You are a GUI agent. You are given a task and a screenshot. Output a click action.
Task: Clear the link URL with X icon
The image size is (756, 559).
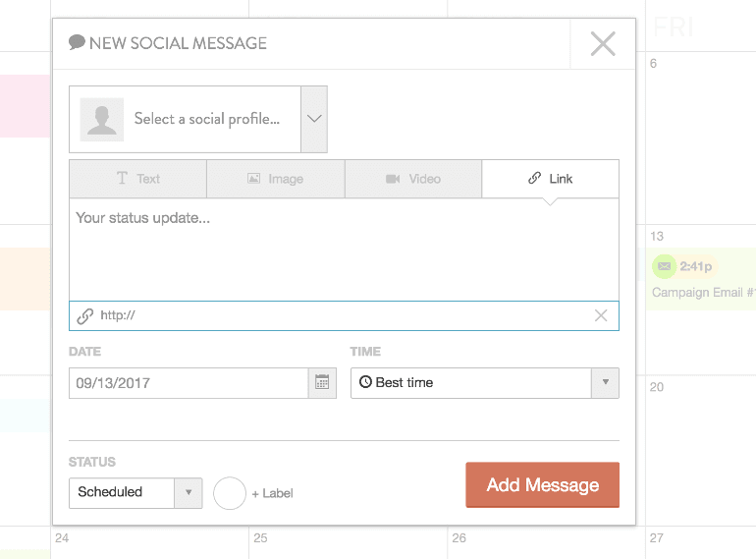[x=601, y=315]
